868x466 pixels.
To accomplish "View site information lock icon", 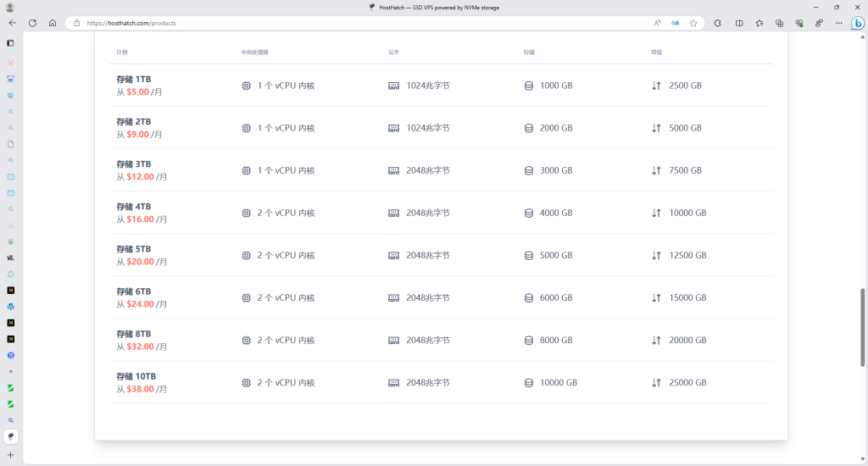I will tap(77, 23).
